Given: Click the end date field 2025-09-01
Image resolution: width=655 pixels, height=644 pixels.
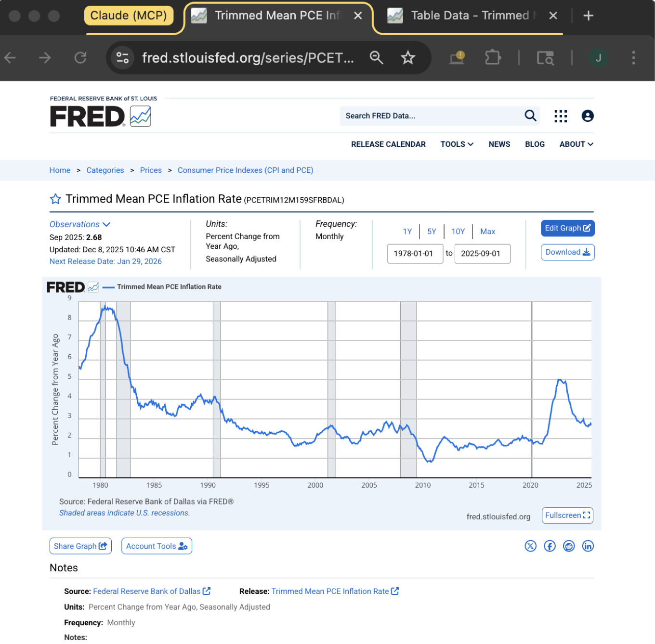Looking at the screenshot, I should pos(483,254).
